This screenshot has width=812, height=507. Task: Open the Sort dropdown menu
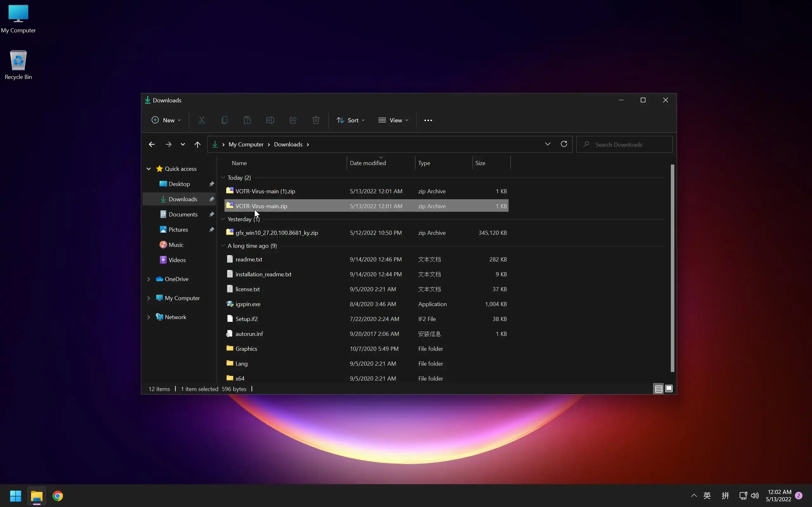point(350,120)
